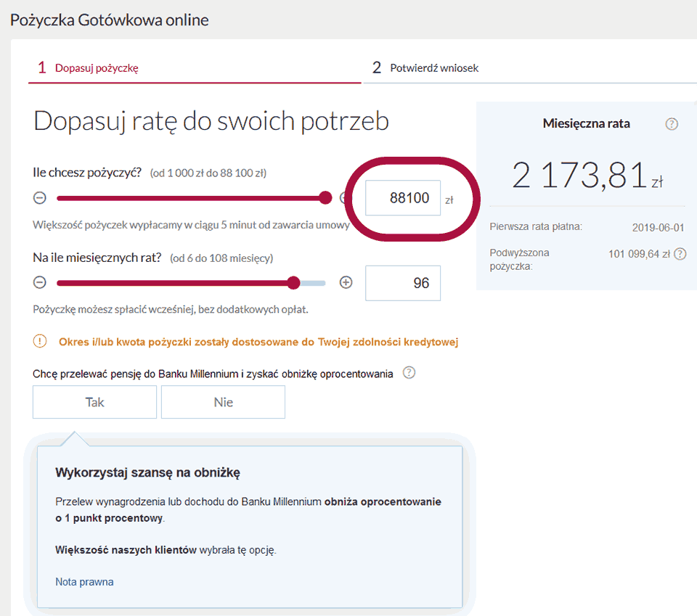Viewport: 697px width, 616px height.
Task: Click the 96 months input field
Action: click(403, 282)
